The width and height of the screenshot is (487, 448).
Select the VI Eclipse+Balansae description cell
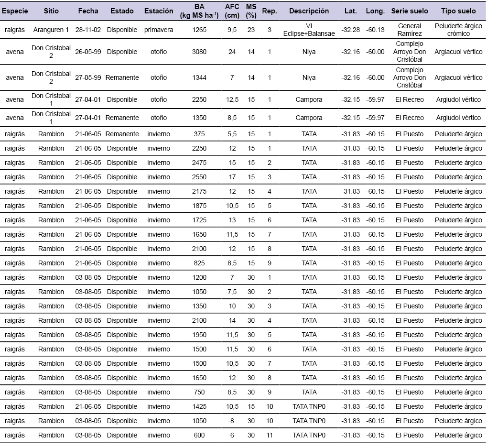[309, 30]
